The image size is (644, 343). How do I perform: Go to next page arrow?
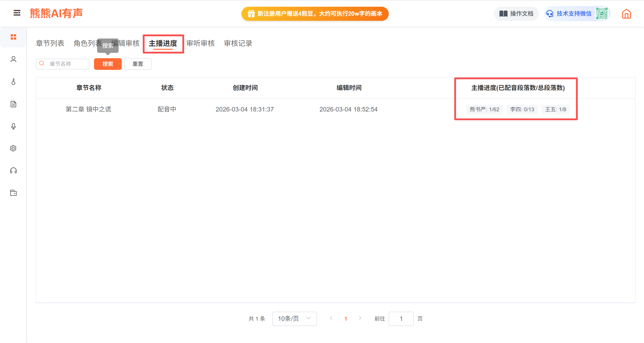(x=360, y=318)
